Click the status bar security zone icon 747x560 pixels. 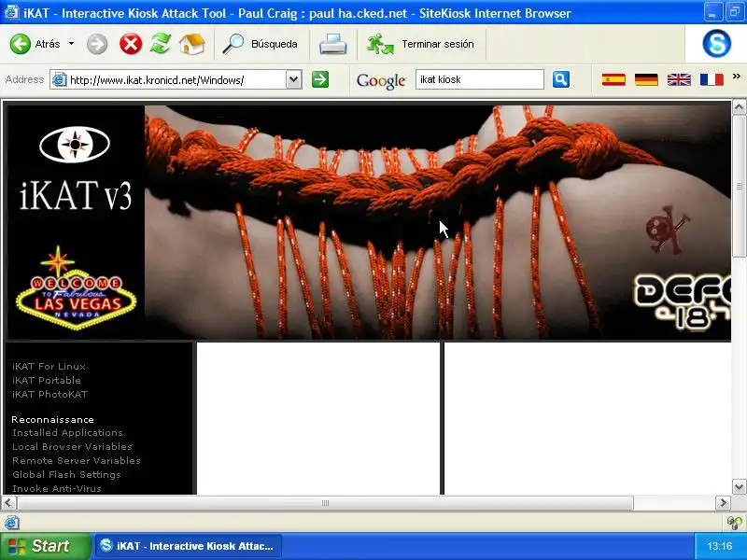click(734, 523)
